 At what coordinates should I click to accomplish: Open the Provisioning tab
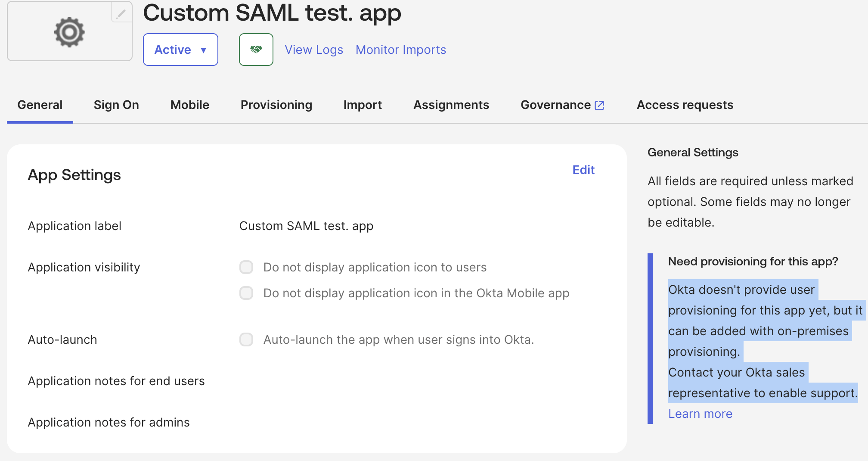(276, 105)
